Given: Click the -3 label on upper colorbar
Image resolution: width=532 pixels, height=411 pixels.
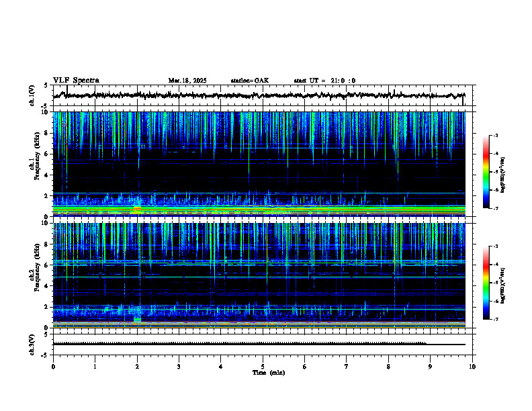Looking at the screenshot, I should click(x=496, y=135).
